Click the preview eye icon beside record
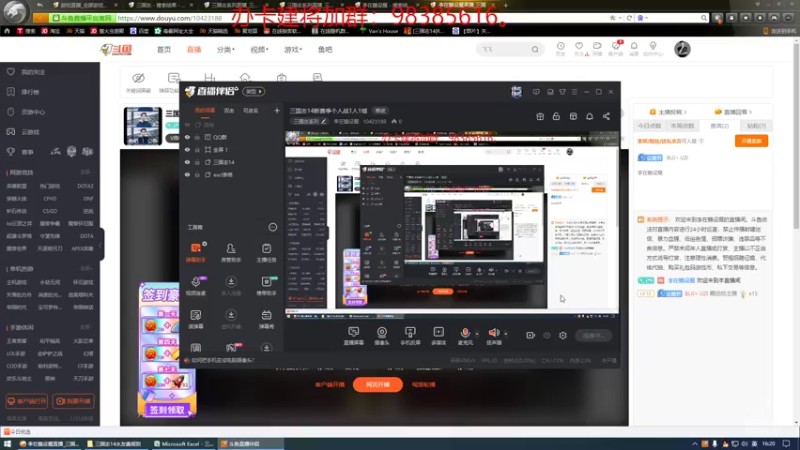Image resolution: width=800 pixels, height=450 pixels. 547,335
